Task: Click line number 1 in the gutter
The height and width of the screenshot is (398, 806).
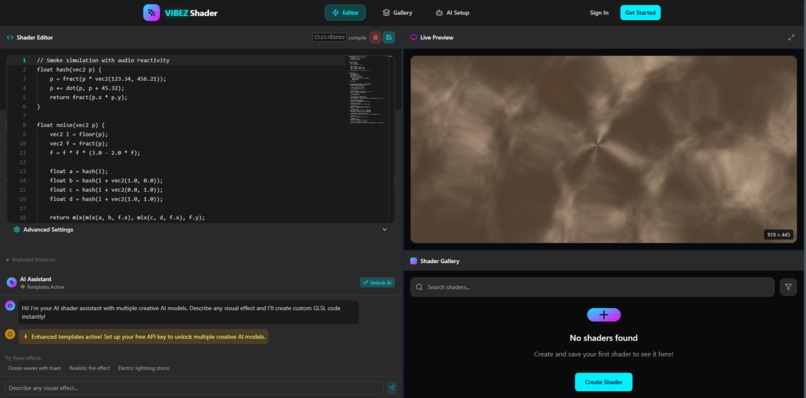Action: [24, 60]
